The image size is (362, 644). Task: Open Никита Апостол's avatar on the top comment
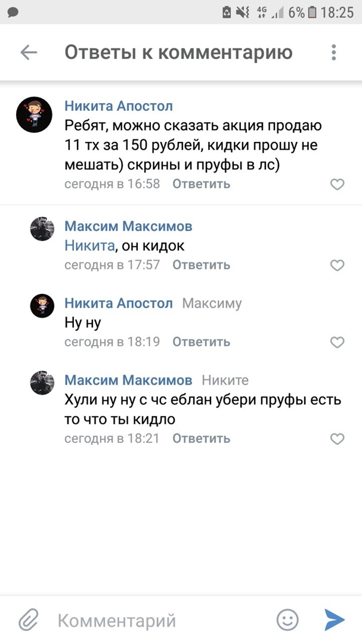point(34,115)
